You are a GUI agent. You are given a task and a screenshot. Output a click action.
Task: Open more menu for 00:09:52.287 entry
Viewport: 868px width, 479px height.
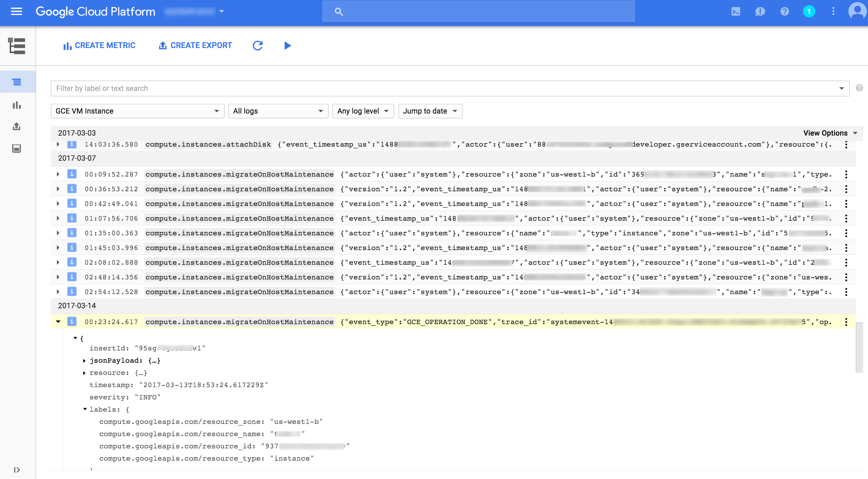tap(846, 174)
